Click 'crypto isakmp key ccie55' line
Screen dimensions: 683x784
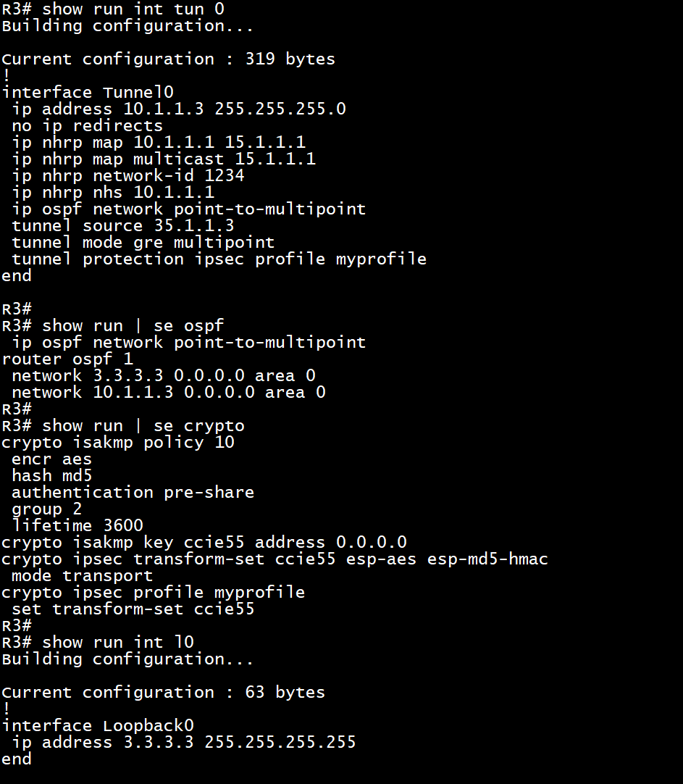[x=204, y=542]
